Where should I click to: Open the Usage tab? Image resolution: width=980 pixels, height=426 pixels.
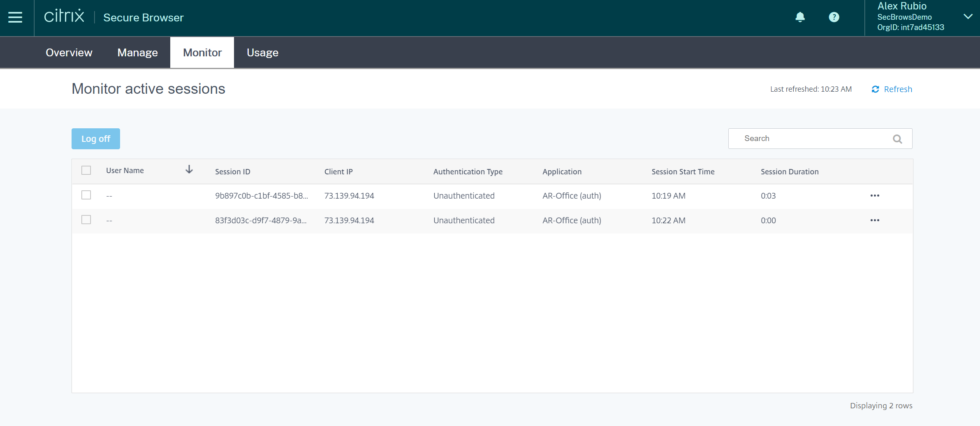[262, 53]
